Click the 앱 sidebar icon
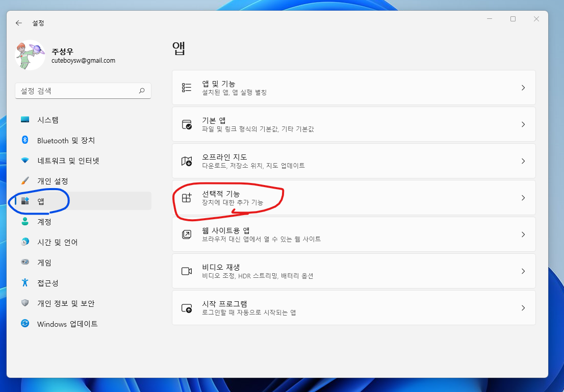 pyautogui.click(x=25, y=201)
